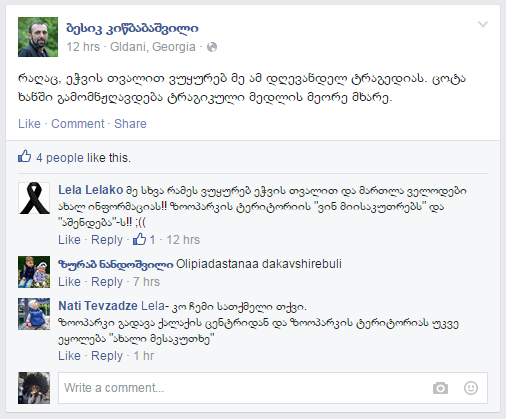
Task: Click in the Write a comment field
Action: tap(273, 388)
